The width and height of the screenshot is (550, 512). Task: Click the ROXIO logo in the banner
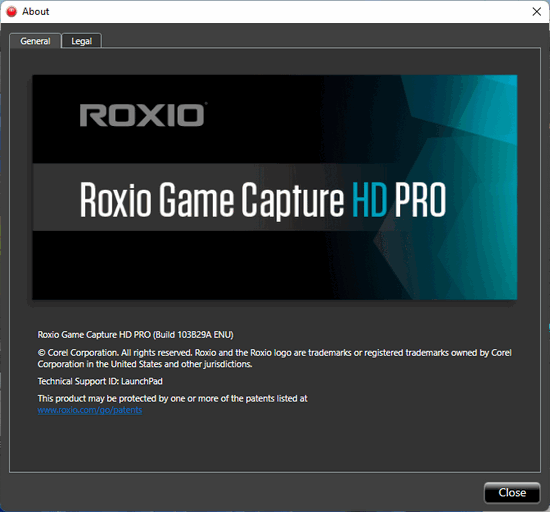pyautogui.click(x=142, y=115)
